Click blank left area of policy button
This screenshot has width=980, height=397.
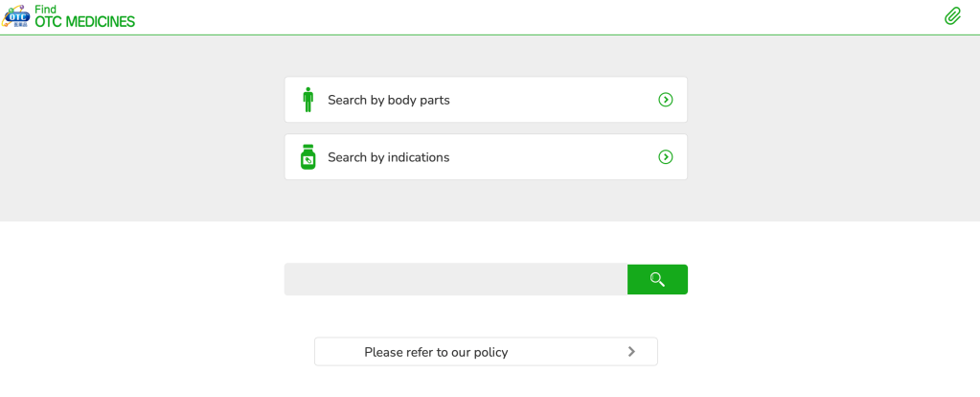[x=337, y=352]
